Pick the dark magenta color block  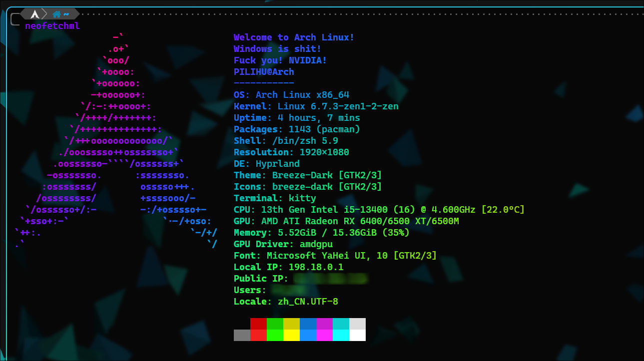[324, 324]
